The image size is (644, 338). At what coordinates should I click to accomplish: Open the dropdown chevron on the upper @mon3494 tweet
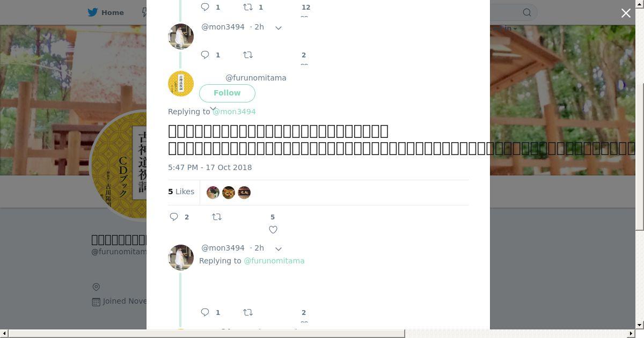(279, 27)
